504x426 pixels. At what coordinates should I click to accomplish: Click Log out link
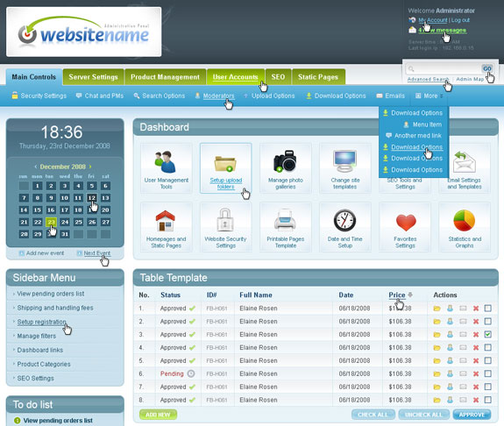[x=460, y=20]
